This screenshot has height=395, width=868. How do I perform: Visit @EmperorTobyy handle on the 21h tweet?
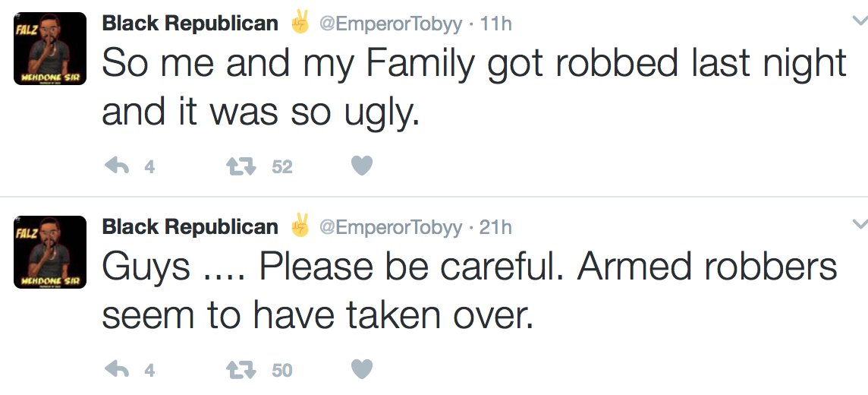pos(390,227)
